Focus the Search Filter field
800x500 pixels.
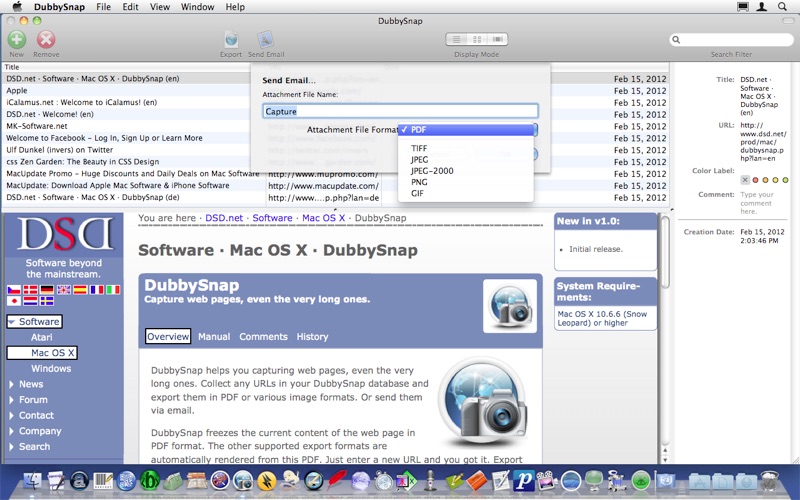pos(732,40)
